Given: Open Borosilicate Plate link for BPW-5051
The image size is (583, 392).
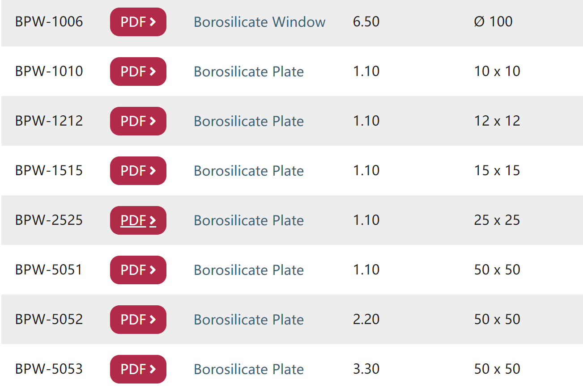Looking at the screenshot, I should click(x=249, y=270).
